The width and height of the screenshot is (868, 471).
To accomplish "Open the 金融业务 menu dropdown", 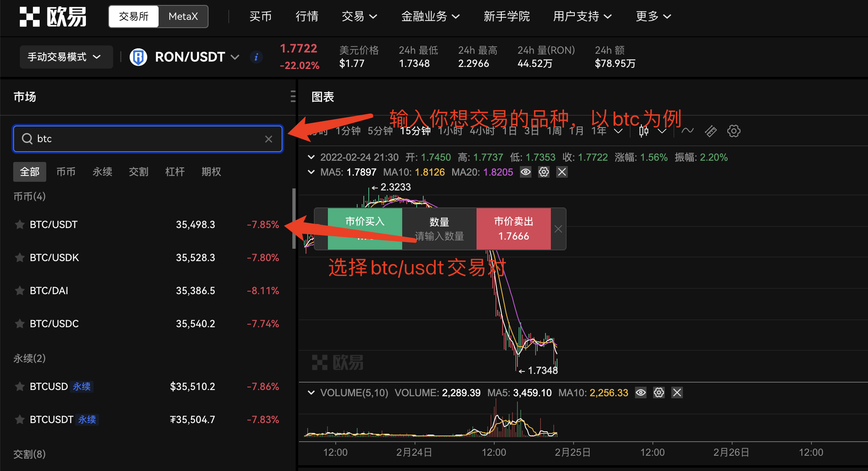I will (430, 17).
